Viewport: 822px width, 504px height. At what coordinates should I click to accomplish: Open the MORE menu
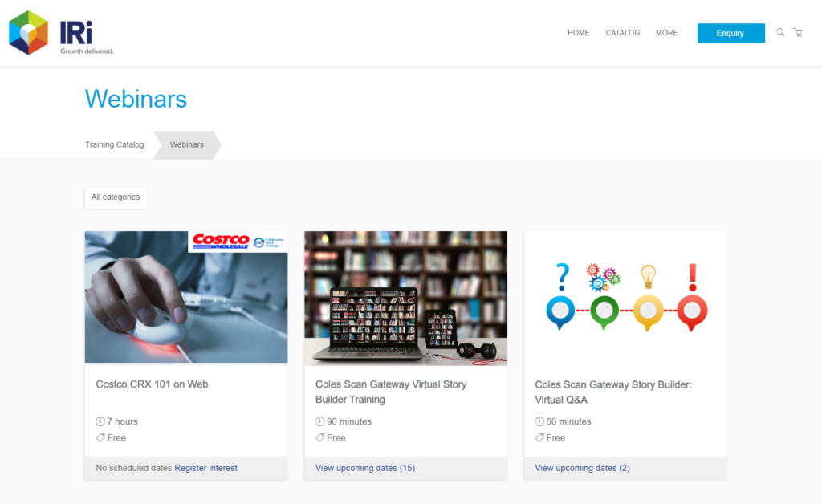pos(667,32)
